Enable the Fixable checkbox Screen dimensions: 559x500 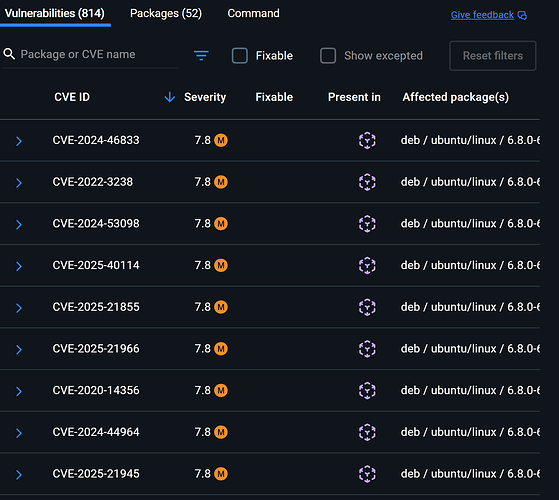(240, 56)
